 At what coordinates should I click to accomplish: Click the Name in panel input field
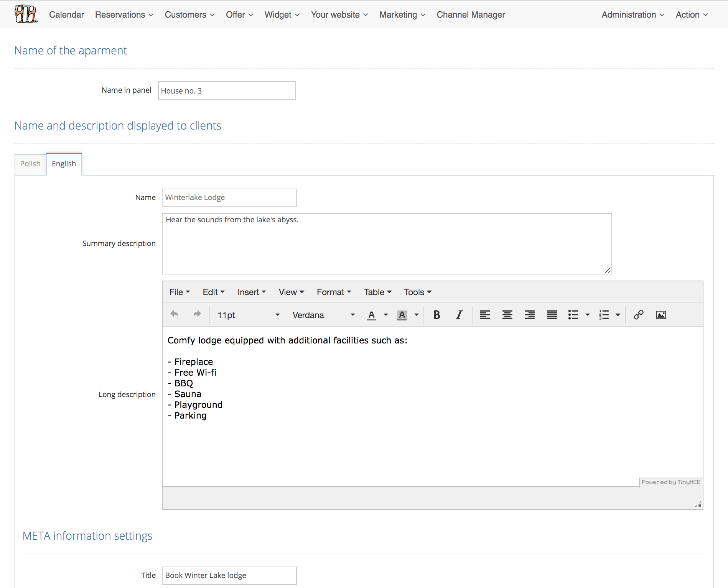(227, 90)
